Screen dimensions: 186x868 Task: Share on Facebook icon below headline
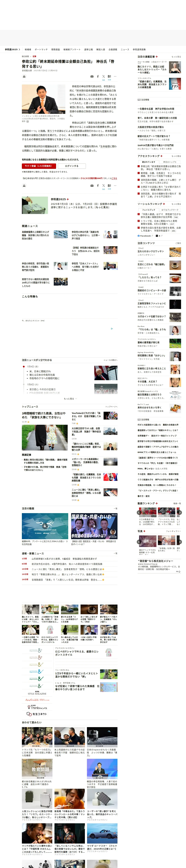click(98, 77)
